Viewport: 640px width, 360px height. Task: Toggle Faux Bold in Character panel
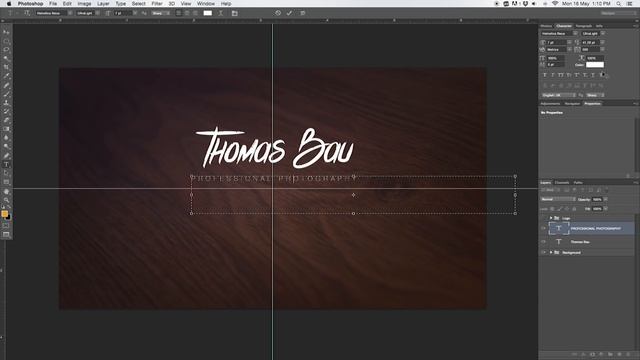(544, 75)
